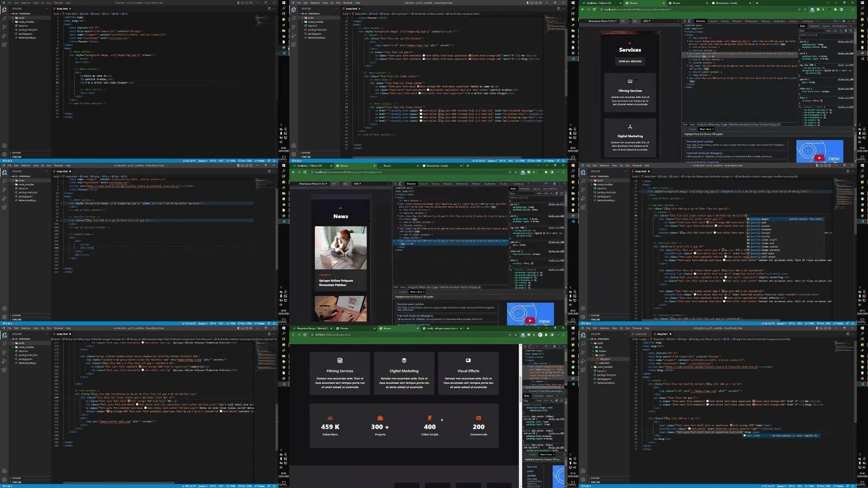Click the briefcase icon above 300 + Projects
868x488 pixels.
coord(380,418)
